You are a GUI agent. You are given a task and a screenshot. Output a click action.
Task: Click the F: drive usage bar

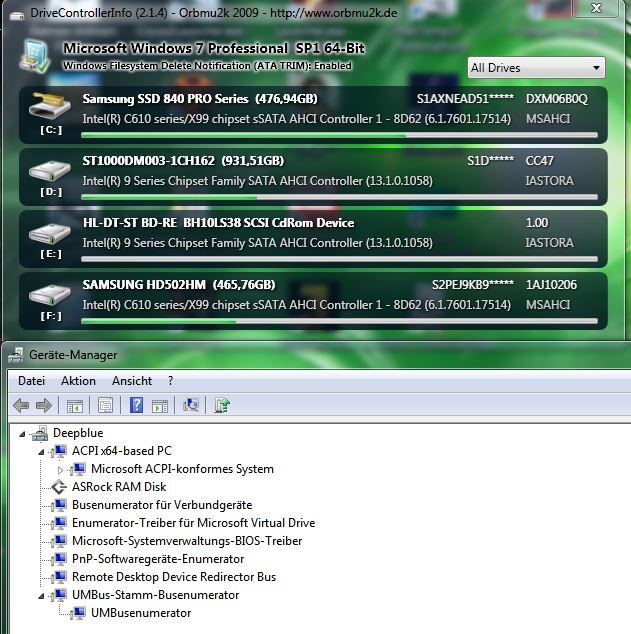tap(339, 321)
